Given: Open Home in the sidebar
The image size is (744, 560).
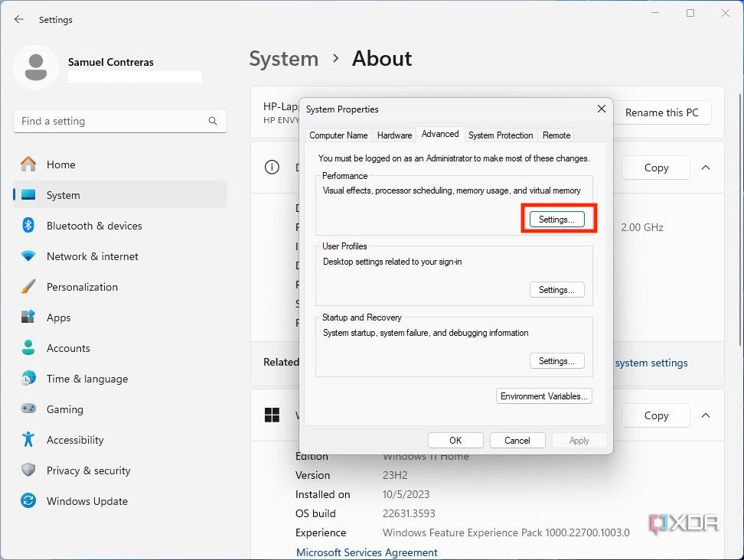Looking at the screenshot, I should (120, 164).
